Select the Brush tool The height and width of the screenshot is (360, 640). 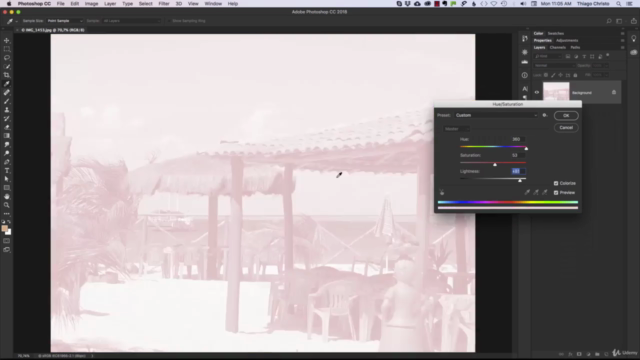(7, 101)
